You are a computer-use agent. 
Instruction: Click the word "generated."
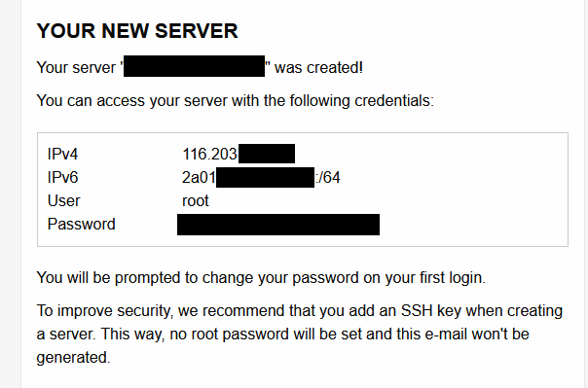pos(74,357)
